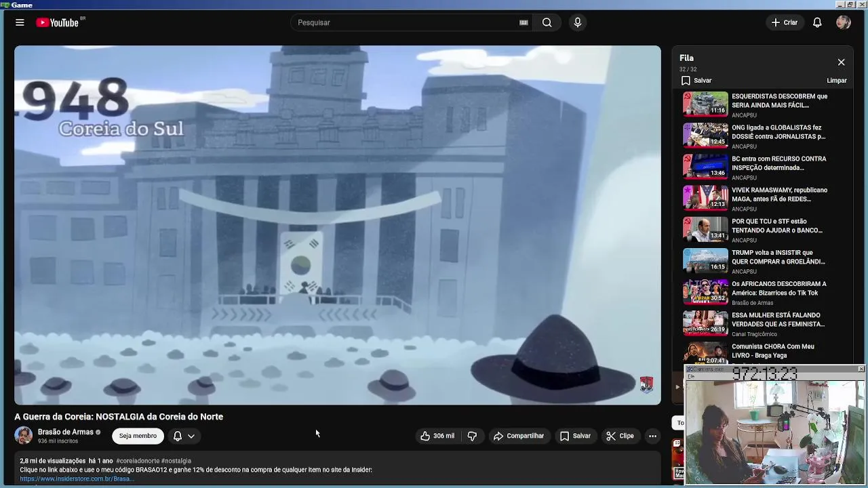The width and height of the screenshot is (868, 488).
Task: Visit the Brasão de Armas channel name
Action: point(65,432)
